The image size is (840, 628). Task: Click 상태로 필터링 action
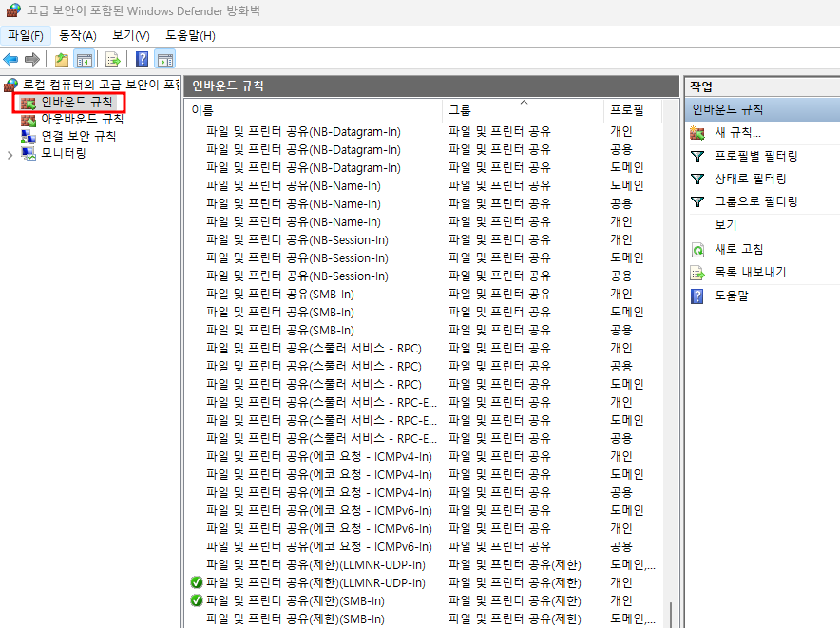750,179
